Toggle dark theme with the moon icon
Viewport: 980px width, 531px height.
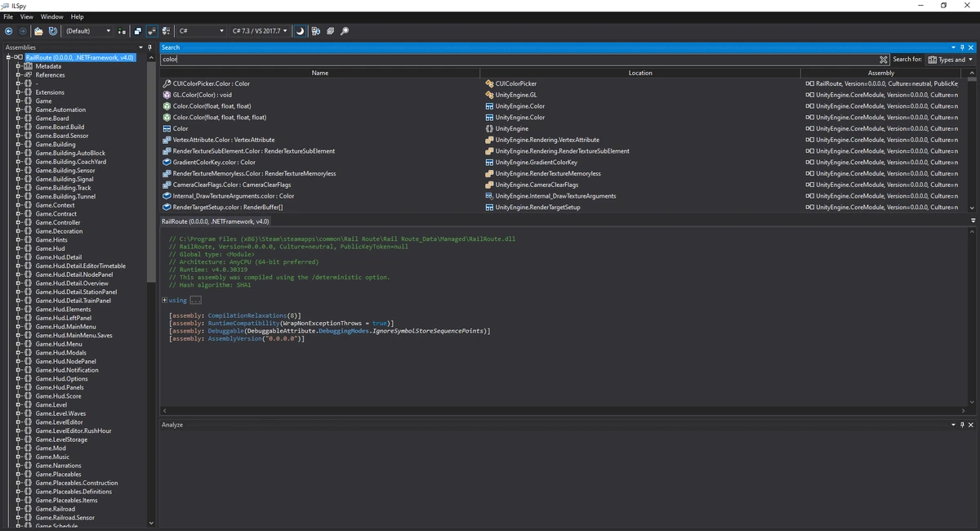299,31
